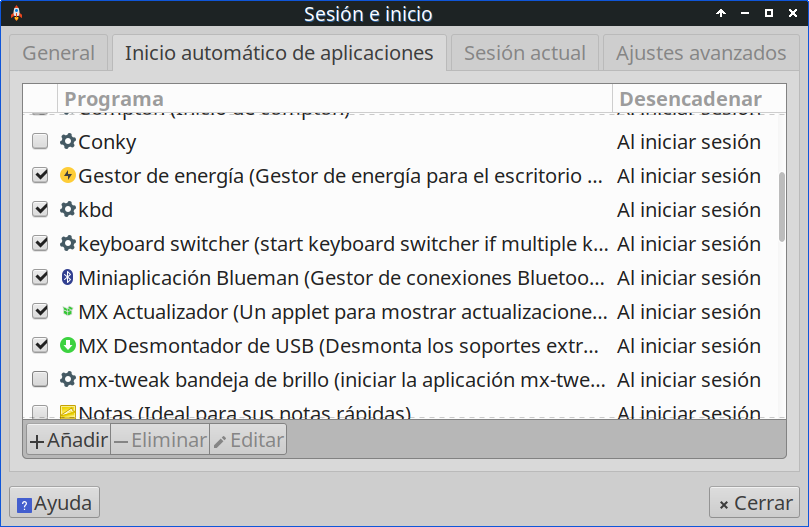Enable mx-tweak bandeja de brillo checkbox
809x527 pixels.
click(40, 379)
